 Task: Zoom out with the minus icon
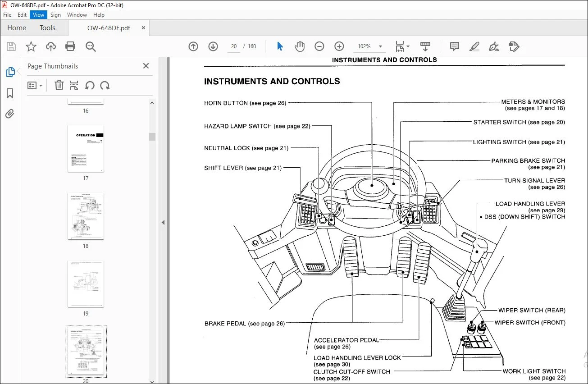(319, 46)
